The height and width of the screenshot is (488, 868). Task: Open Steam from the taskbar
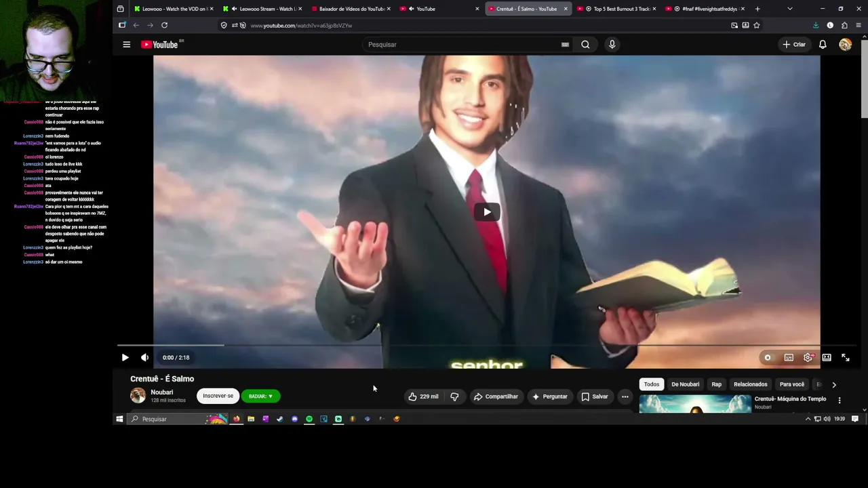click(280, 419)
